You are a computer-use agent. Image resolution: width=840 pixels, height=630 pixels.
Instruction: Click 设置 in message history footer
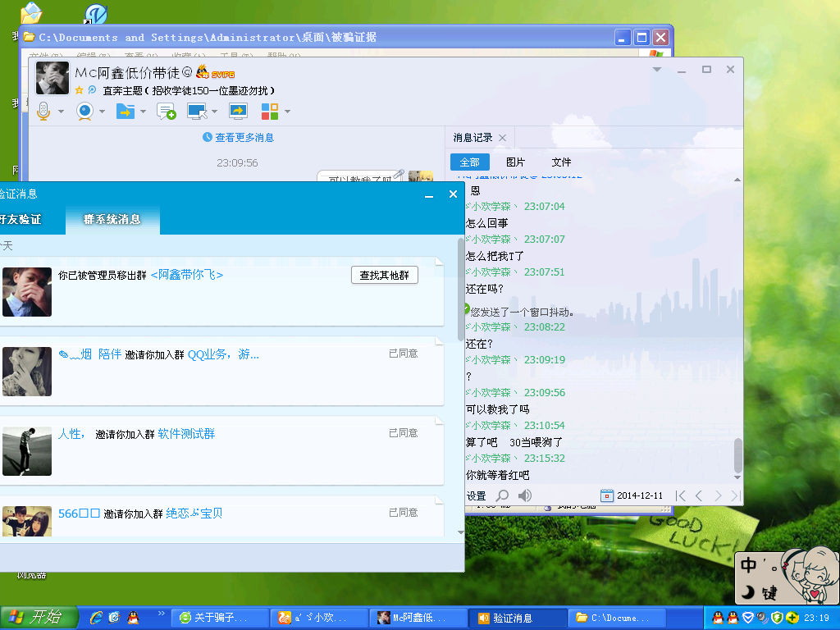(476, 496)
